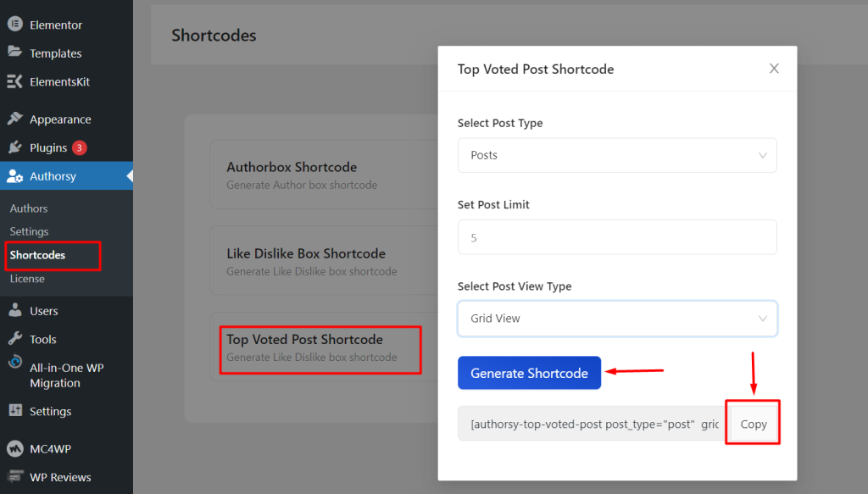Close the Top Voted Post Shortcode dialog
868x494 pixels.
pyautogui.click(x=774, y=69)
